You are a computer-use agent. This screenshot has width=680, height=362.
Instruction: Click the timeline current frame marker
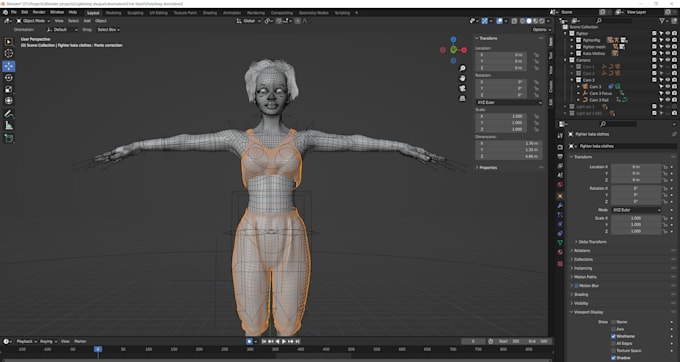click(98, 349)
